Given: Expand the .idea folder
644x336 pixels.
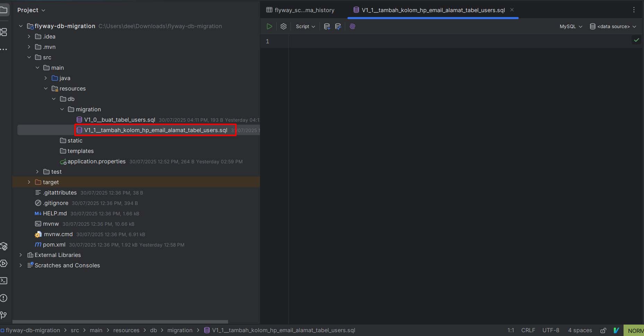Looking at the screenshot, I should 29,36.
